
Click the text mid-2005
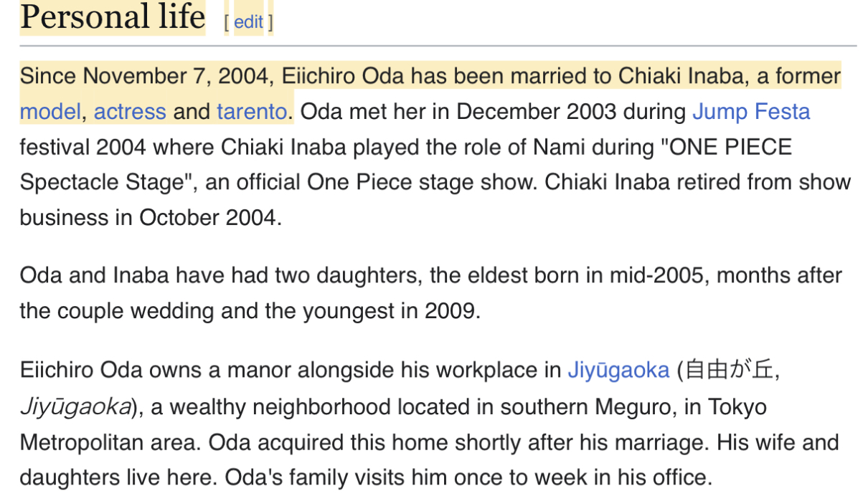[x=660, y=275]
